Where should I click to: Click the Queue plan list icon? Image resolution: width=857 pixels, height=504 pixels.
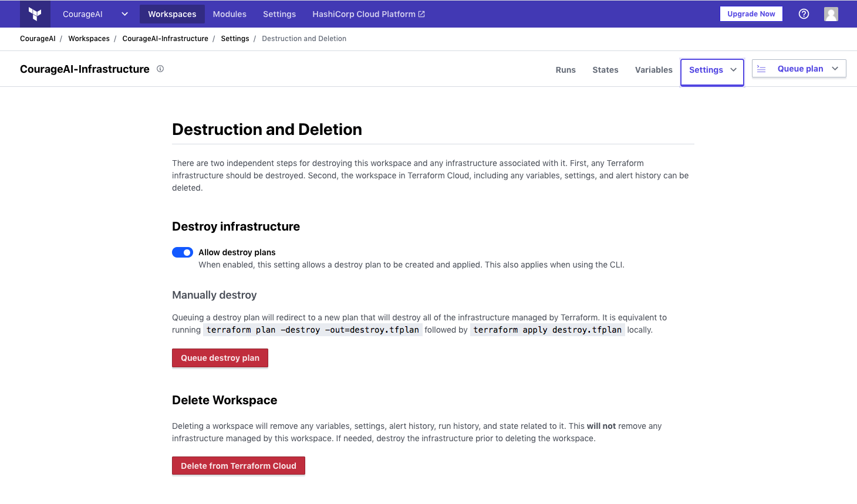[761, 69]
